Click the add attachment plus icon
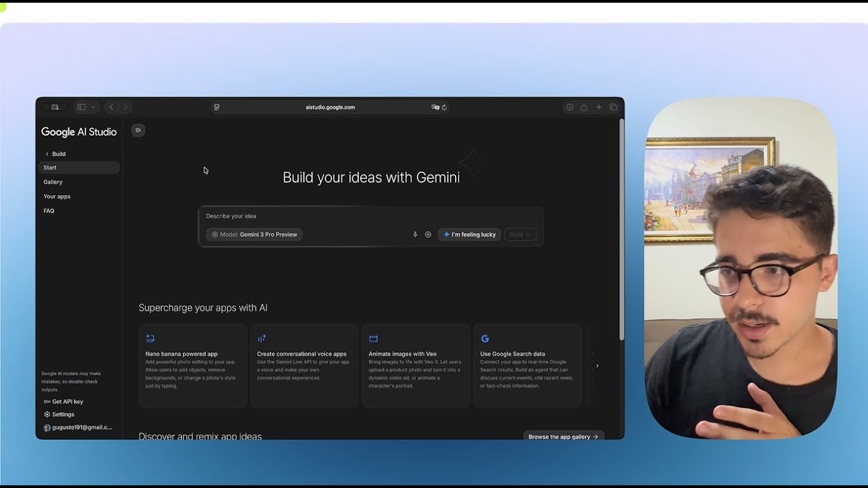 pyautogui.click(x=428, y=235)
